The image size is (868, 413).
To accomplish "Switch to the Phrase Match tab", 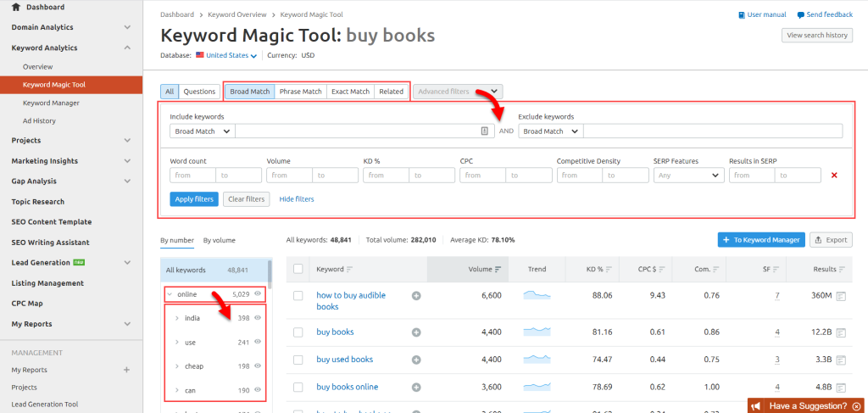I will coord(300,92).
